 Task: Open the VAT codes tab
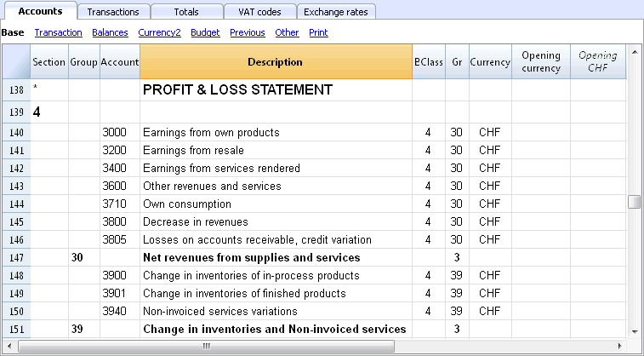[259, 12]
